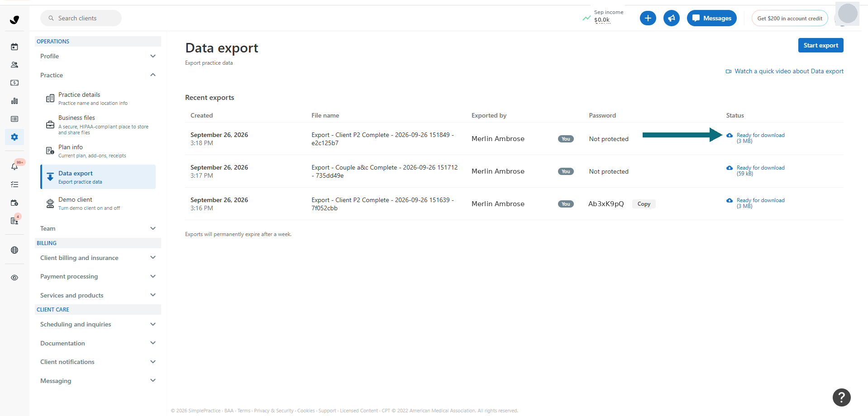The height and width of the screenshot is (416, 868).
Task: Expand Scheduling and inquiries section
Action: (98, 324)
